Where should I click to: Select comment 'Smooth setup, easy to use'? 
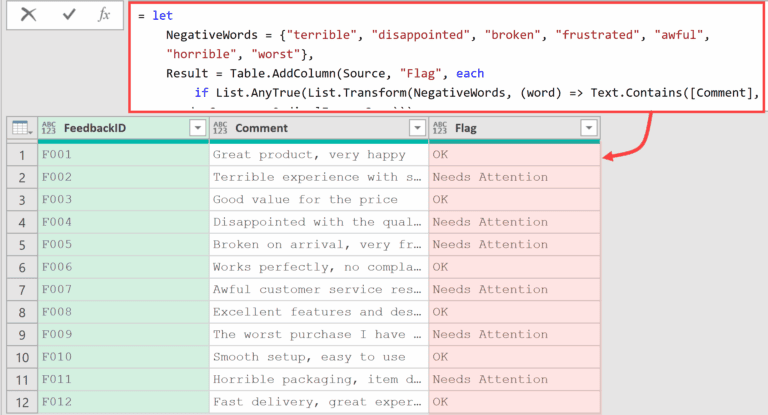coord(319,357)
